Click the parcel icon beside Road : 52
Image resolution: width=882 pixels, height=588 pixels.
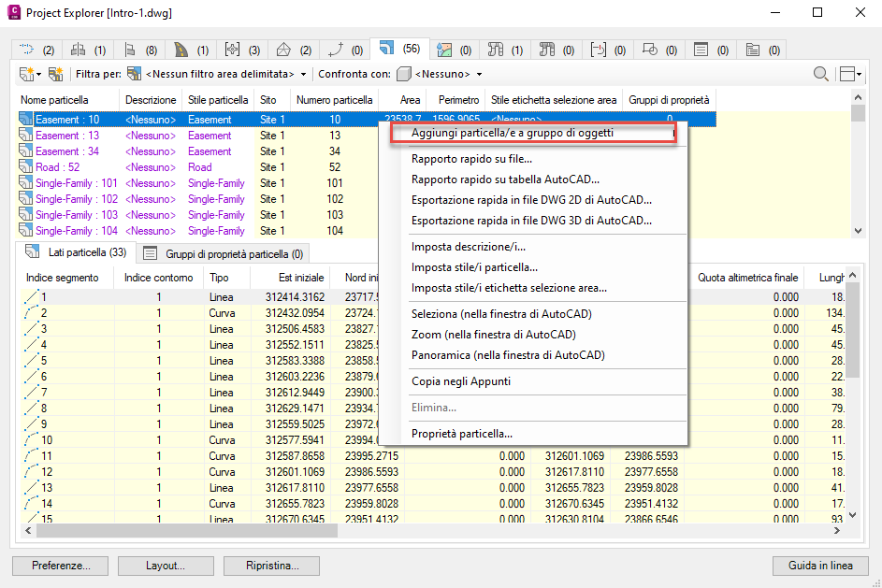26,167
